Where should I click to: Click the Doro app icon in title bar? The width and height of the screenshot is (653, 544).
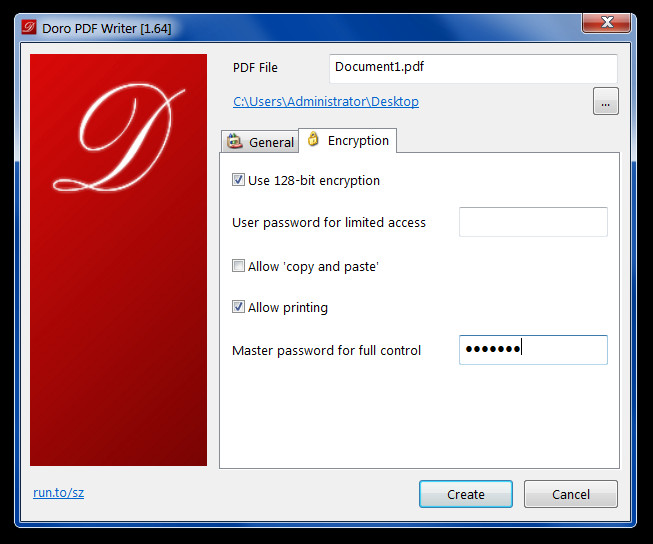pos(29,28)
